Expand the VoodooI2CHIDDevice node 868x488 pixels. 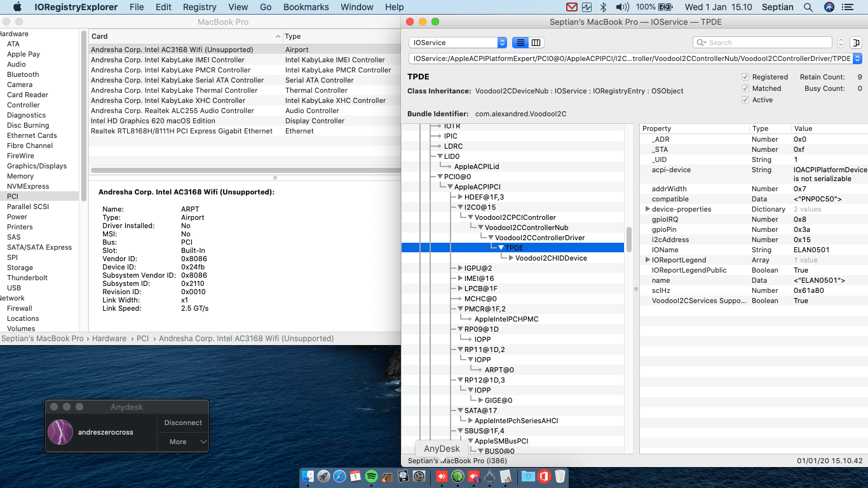click(511, 258)
